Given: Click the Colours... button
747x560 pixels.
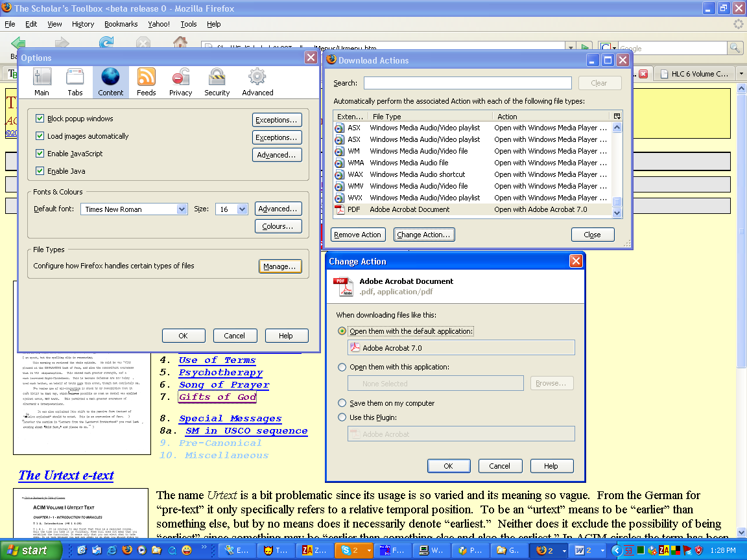Looking at the screenshot, I should (x=278, y=226).
